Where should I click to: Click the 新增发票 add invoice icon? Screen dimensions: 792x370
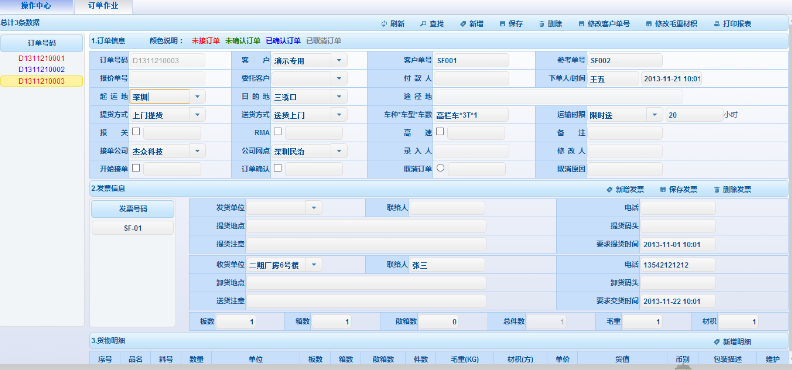[x=609, y=190]
